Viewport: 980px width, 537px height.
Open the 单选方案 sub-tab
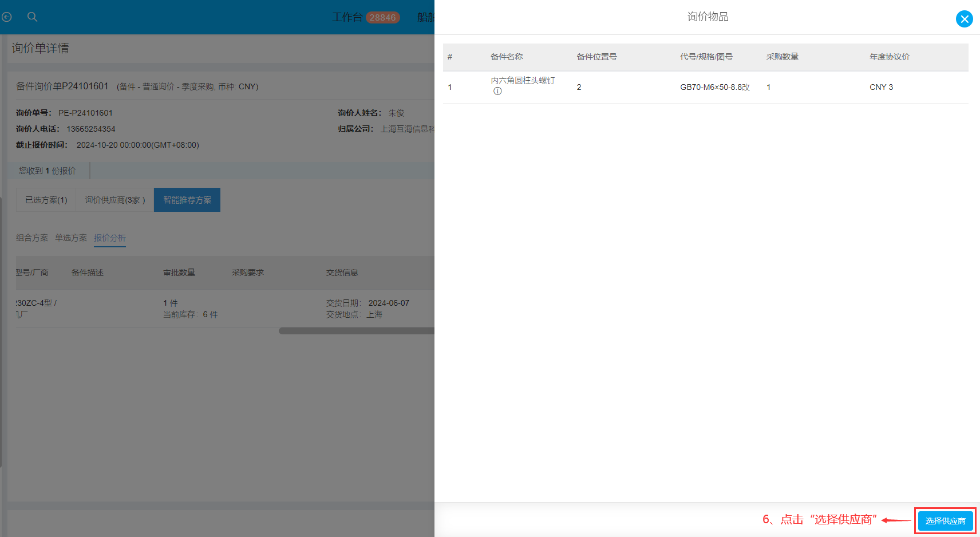(71, 238)
